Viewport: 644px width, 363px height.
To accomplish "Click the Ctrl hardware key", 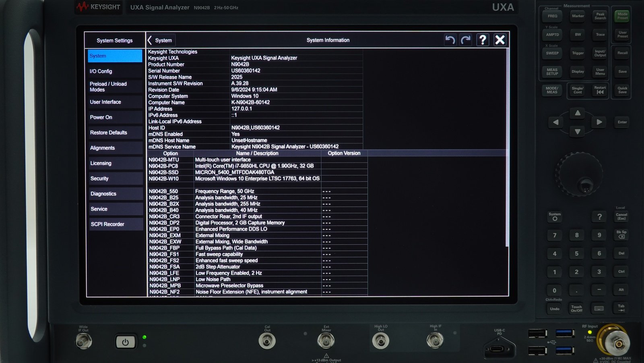I will click(x=621, y=272).
